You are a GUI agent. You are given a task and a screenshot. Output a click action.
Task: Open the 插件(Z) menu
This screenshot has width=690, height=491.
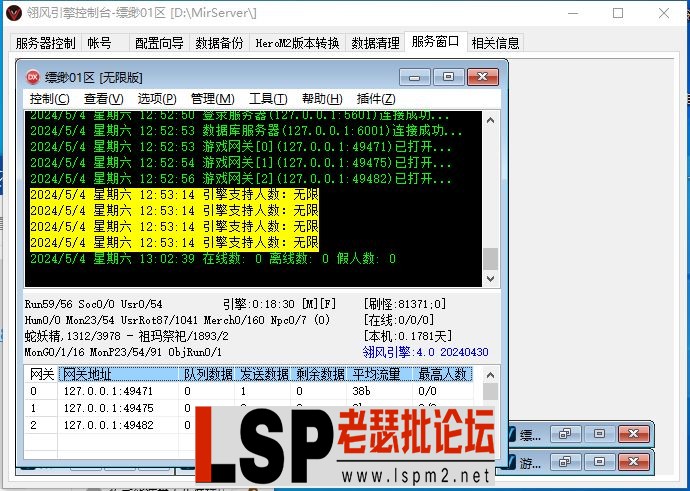[x=376, y=99]
